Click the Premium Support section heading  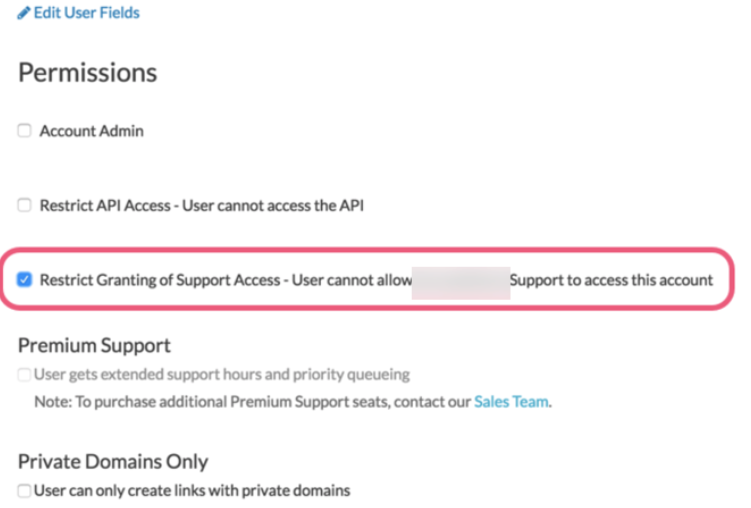click(94, 345)
